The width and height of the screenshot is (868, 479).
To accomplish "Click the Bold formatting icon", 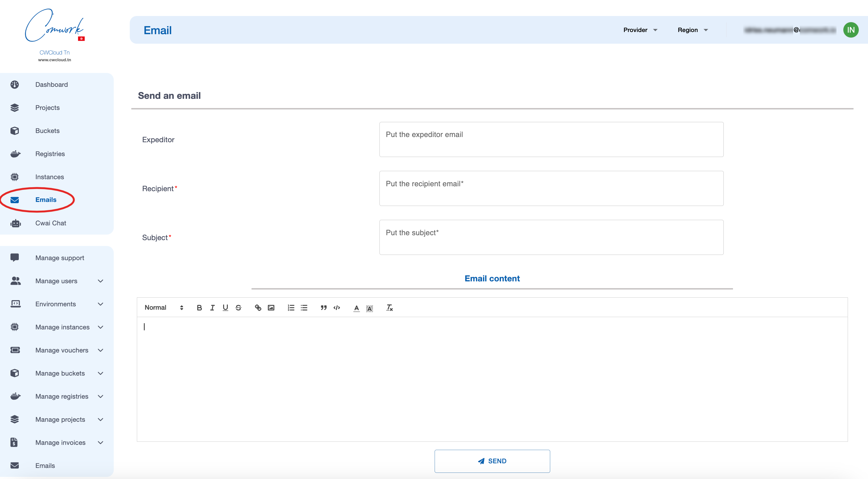I will (x=199, y=307).
